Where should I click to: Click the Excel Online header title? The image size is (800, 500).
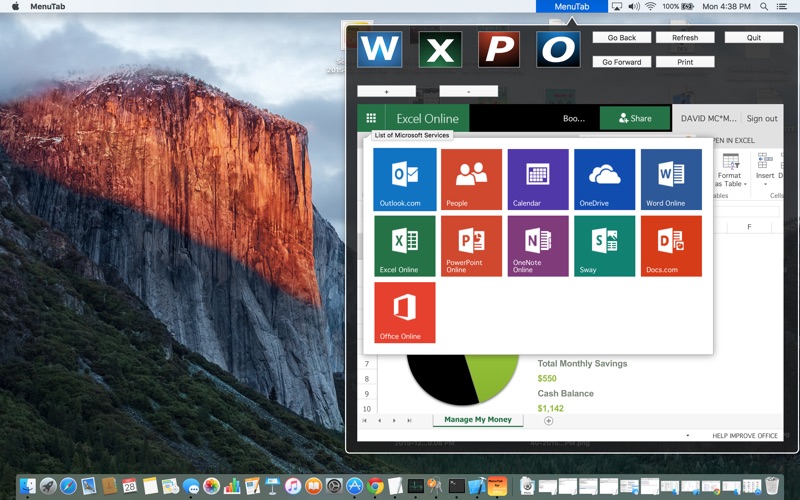tap(428, 118)
